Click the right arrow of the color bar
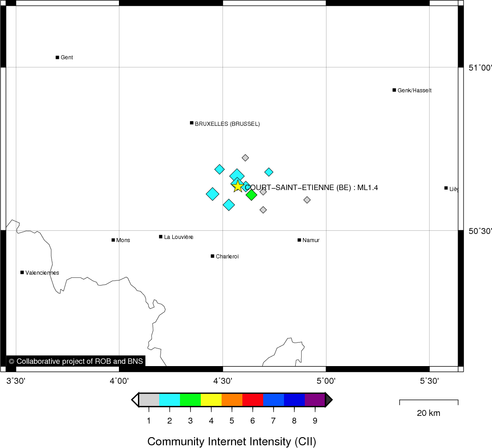The image size is (492, 448). (x=329, y=400)
